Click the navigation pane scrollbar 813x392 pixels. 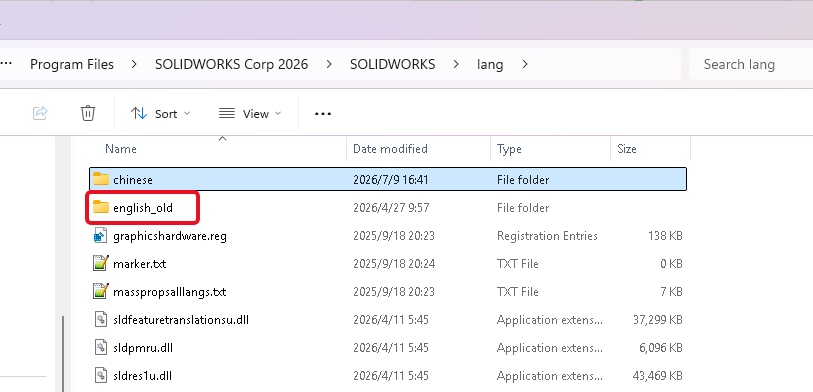click(63, 354)
